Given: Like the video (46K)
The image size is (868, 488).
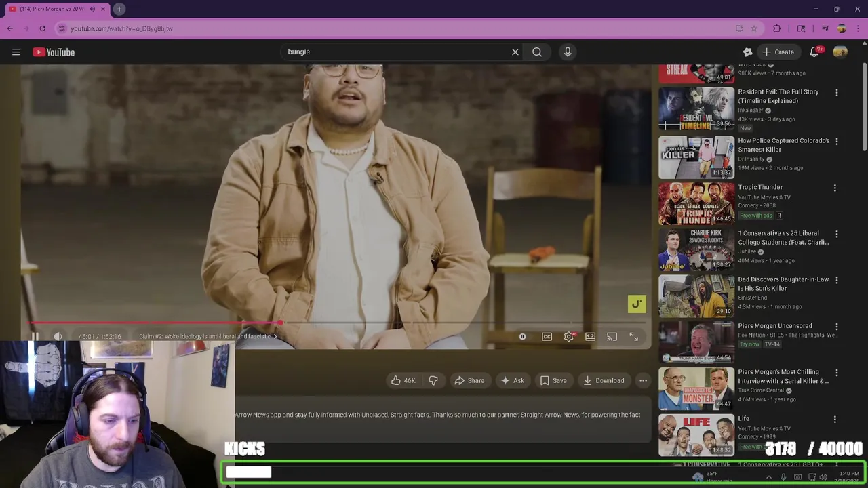Looking at the screenshot, I should pyautogui.click(x=403, y=381).
